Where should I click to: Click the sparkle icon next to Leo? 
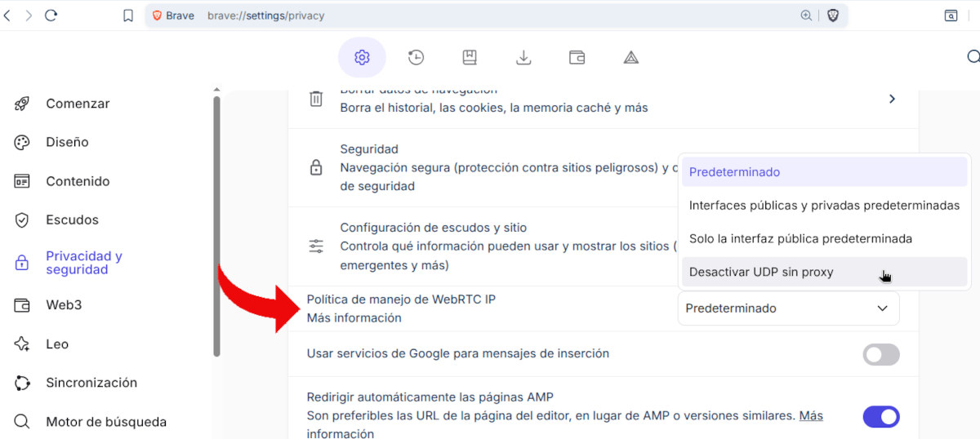click(22, 344)
